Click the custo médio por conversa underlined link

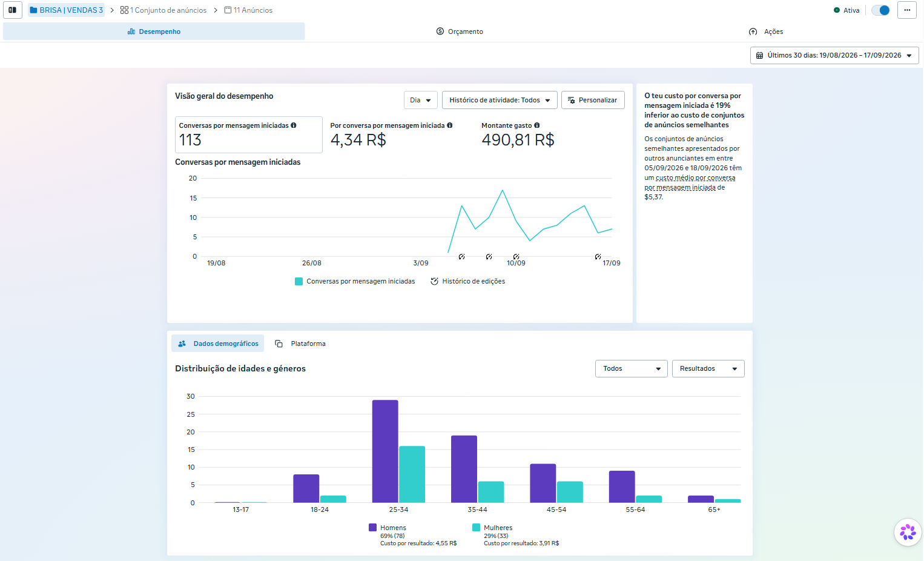click(x=690, y=182)
